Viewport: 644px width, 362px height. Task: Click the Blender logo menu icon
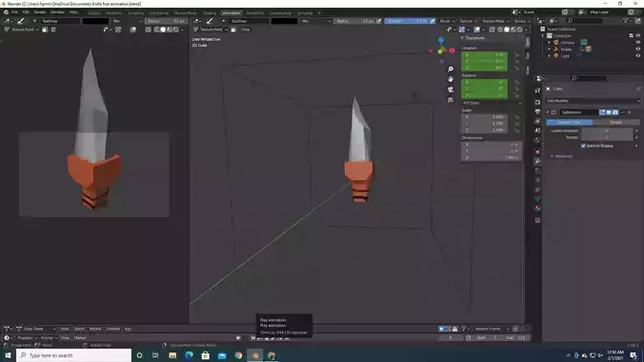click(6, 12)
